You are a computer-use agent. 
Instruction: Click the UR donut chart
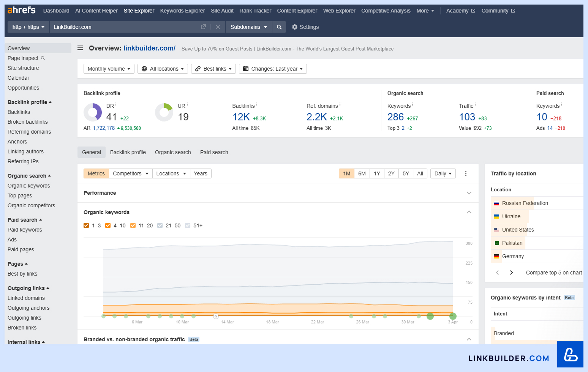[x=164, y=112]
